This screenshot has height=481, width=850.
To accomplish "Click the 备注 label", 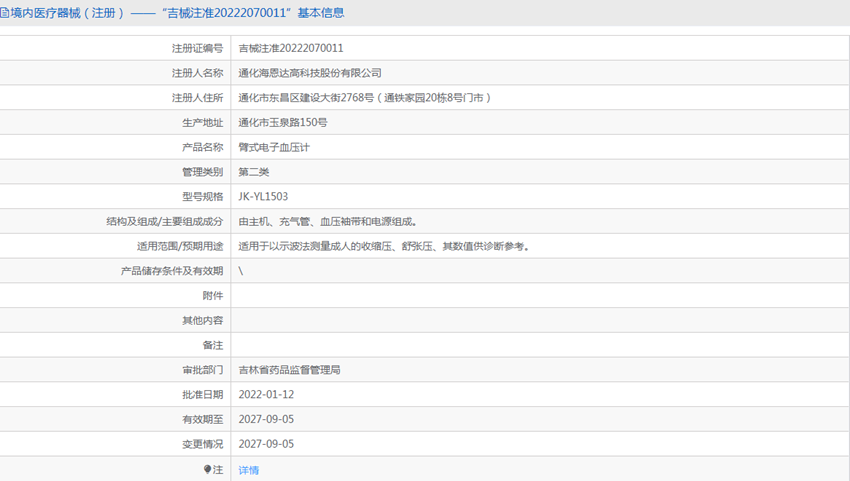I will [x=212, y=345].
